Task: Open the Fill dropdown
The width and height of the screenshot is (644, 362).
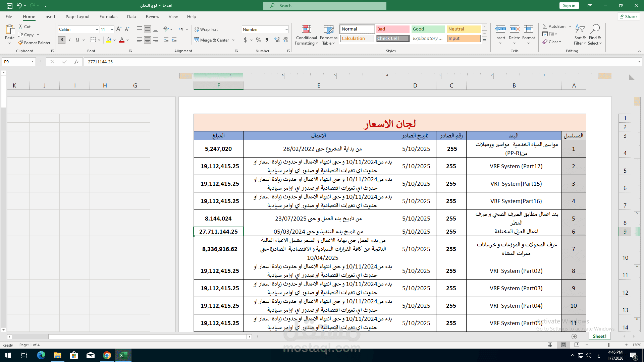Action: click(550, 34)
